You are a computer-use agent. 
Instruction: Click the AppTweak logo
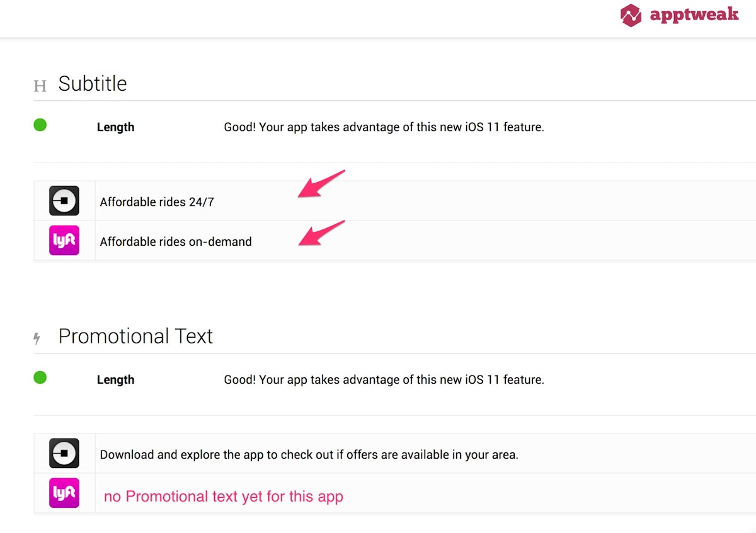point(679,15)
